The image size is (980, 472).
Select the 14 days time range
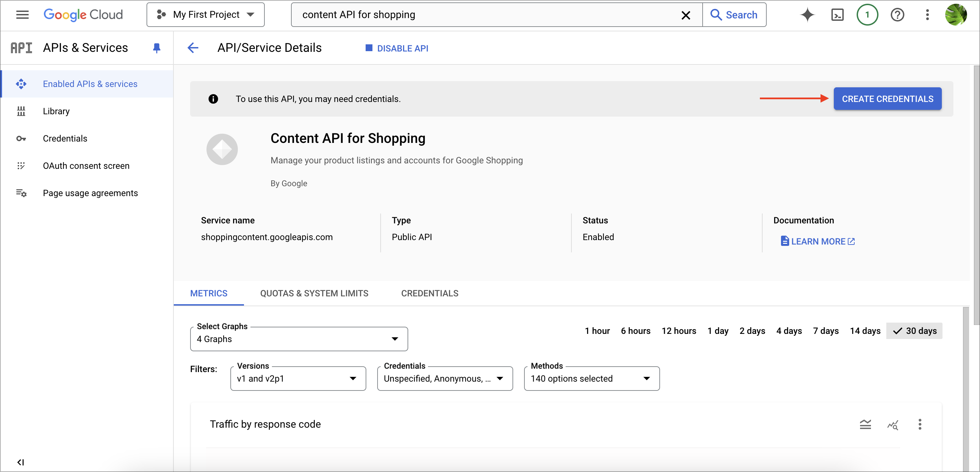coord(865,331)
